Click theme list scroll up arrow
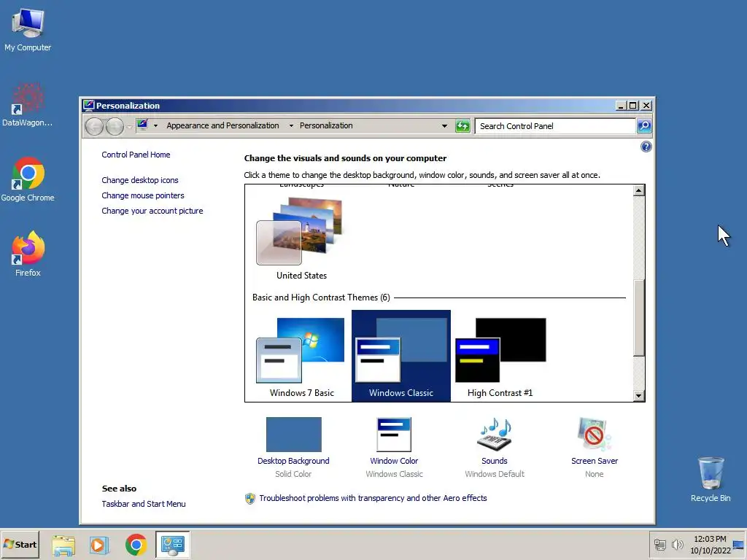The width and height of the screenshot is (747, 560). 639,190
